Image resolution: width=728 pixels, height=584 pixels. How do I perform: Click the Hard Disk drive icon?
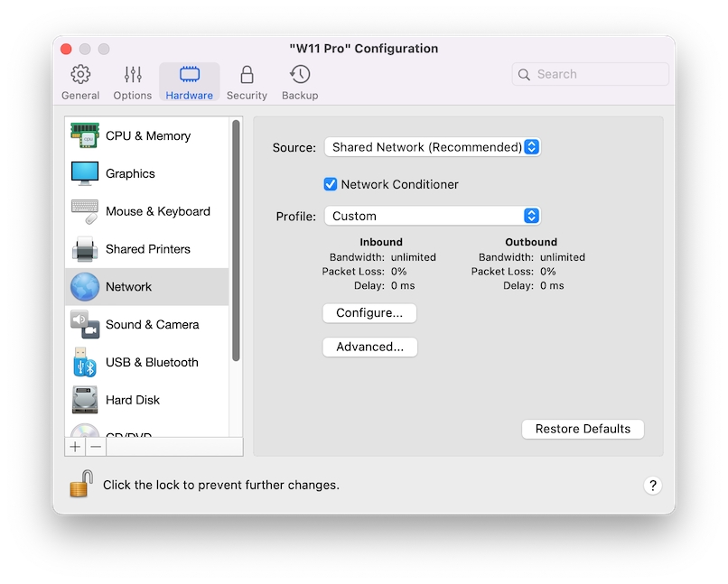(84, 400)
